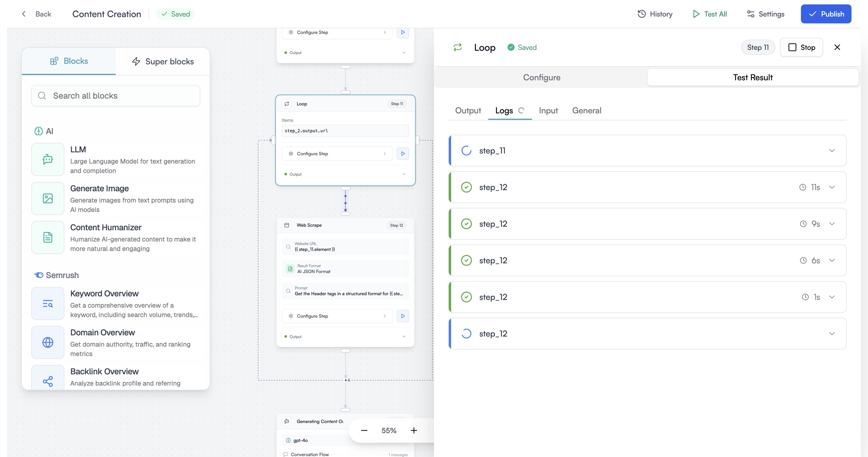Click the zoom out minus icon
The width and height of the screenshot is (868, 457).
[364, 430]
